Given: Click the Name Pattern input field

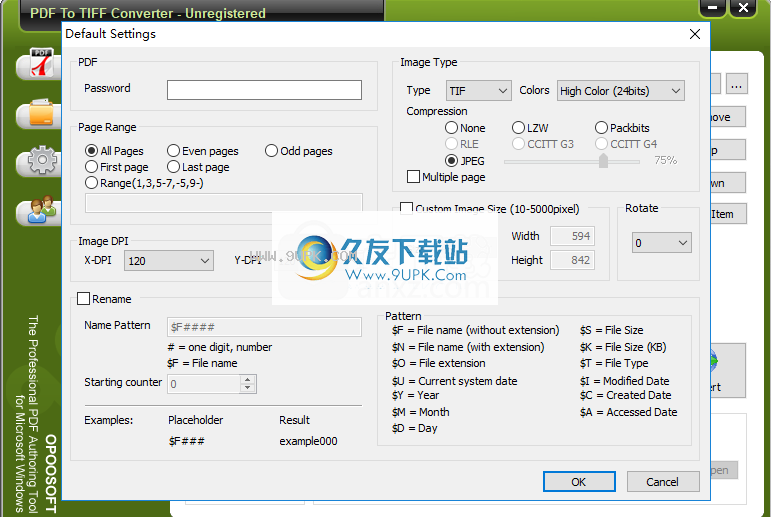Looking at the screenshot, I should coord(264,327).
